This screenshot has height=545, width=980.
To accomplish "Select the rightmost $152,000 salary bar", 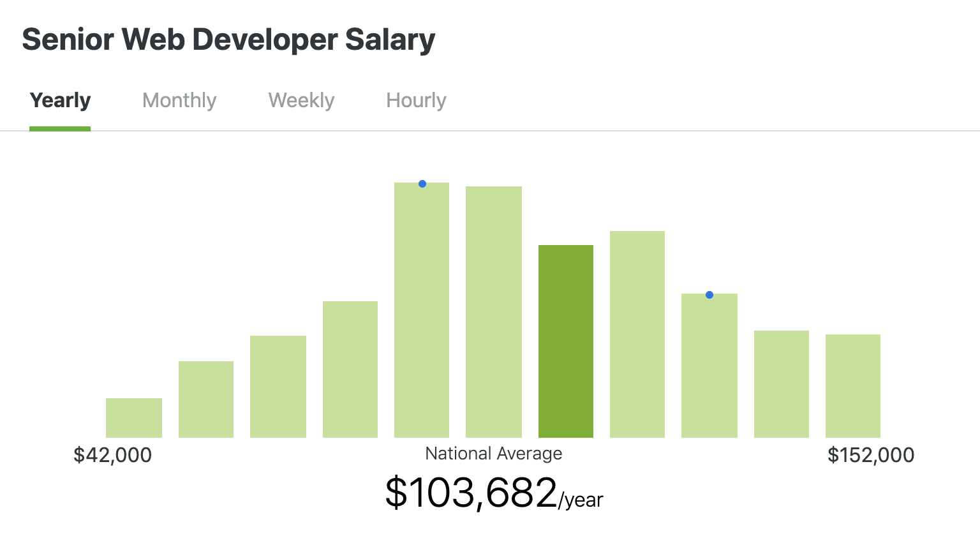I will pyautogui.click(x=852, y=383).
